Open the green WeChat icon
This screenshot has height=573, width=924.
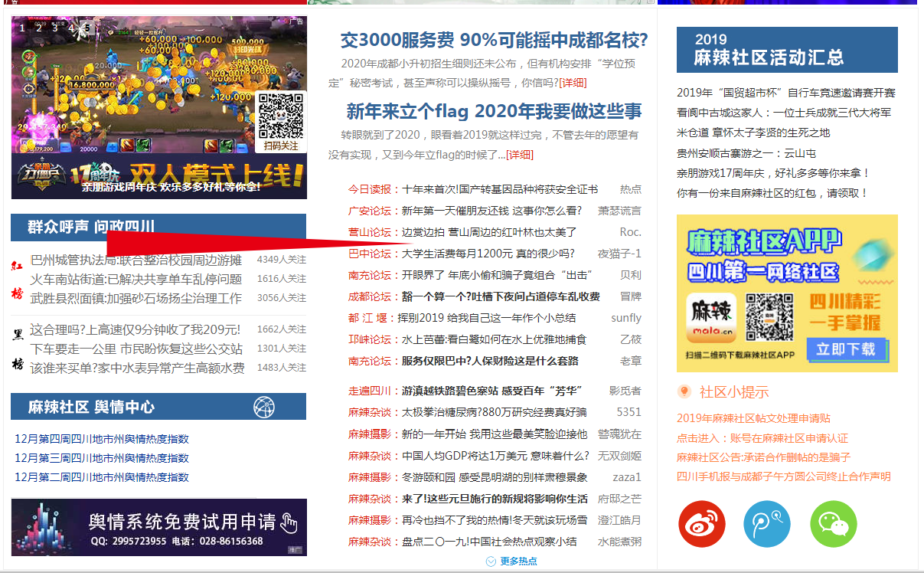pos(834,525)
